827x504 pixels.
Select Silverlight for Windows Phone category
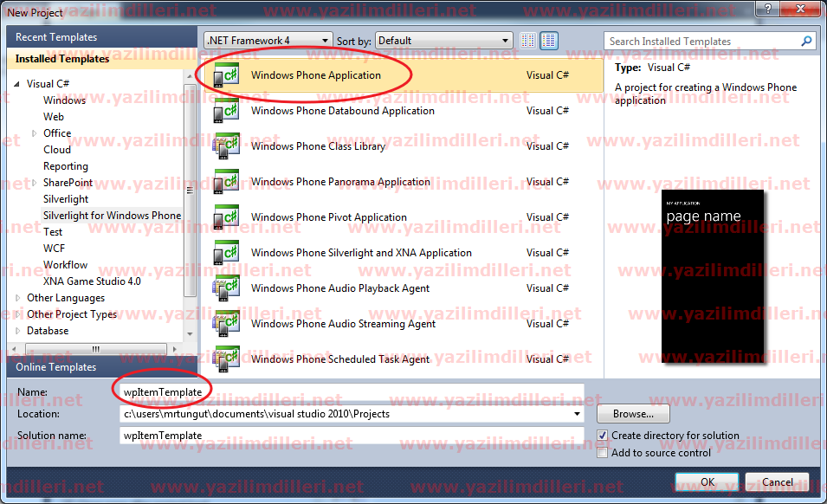coord(112,215)
